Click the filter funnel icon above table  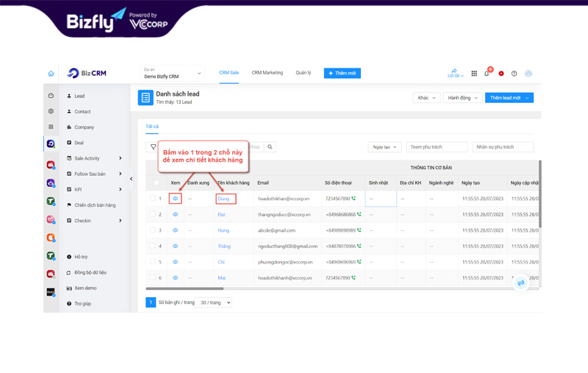154,147
